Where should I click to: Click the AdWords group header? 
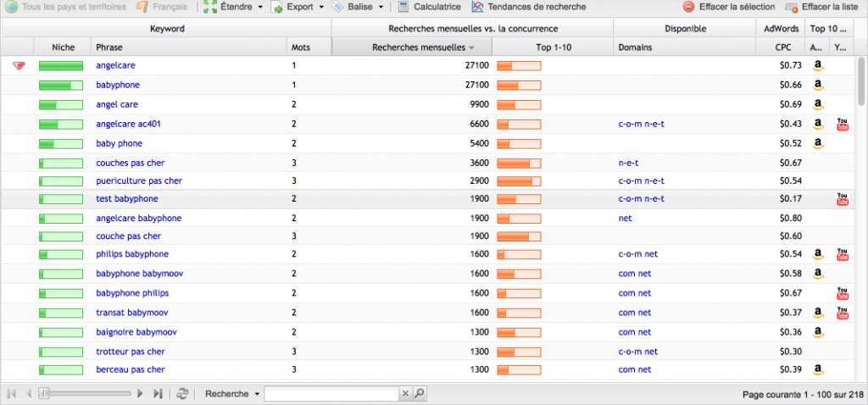[x=782, y=28]
